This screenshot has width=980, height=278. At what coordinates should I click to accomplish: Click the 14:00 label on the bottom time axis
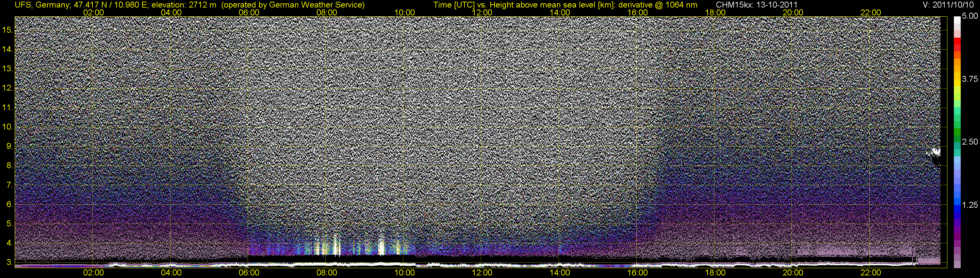coord(560,273)
